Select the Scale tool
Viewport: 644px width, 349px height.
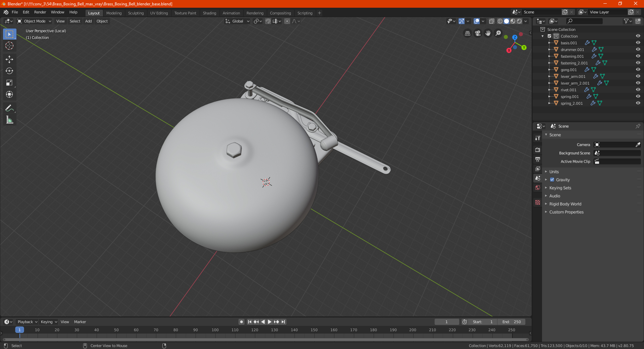[x=9, y=83]
